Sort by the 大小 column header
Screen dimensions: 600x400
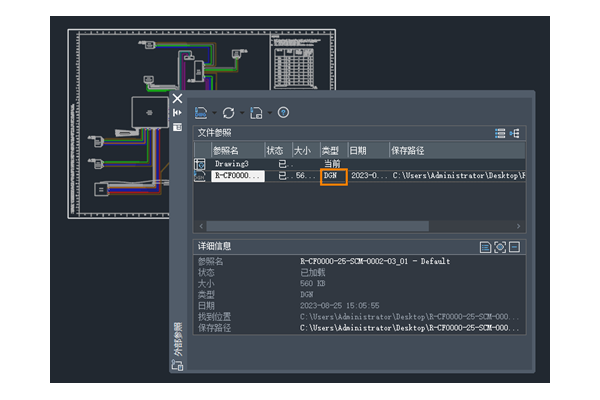(x=306, y=150)
